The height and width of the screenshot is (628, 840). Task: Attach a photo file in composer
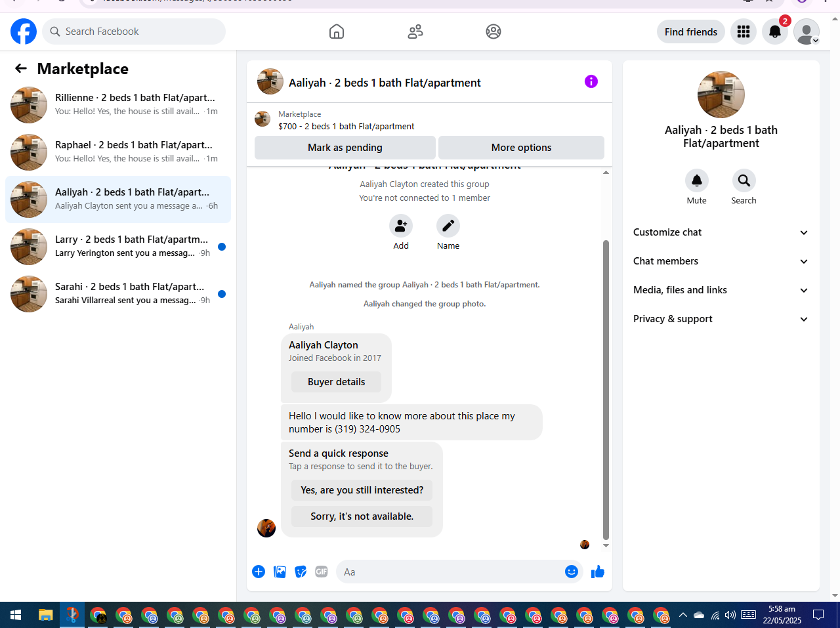[280, 572]
